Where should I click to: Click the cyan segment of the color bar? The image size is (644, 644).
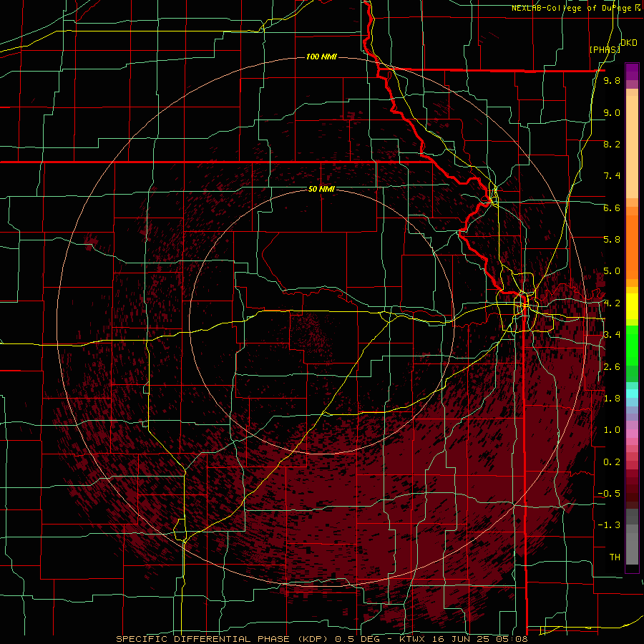632,394
